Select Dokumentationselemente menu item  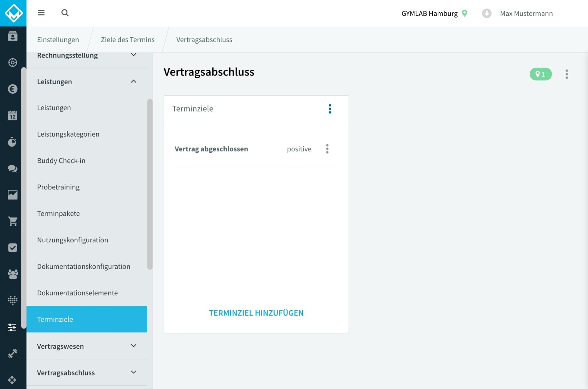point(77,293)
